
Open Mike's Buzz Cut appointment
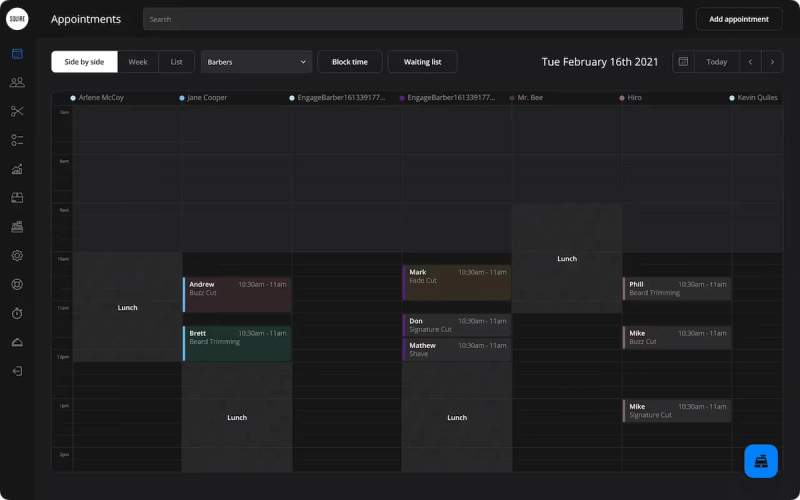677,337
